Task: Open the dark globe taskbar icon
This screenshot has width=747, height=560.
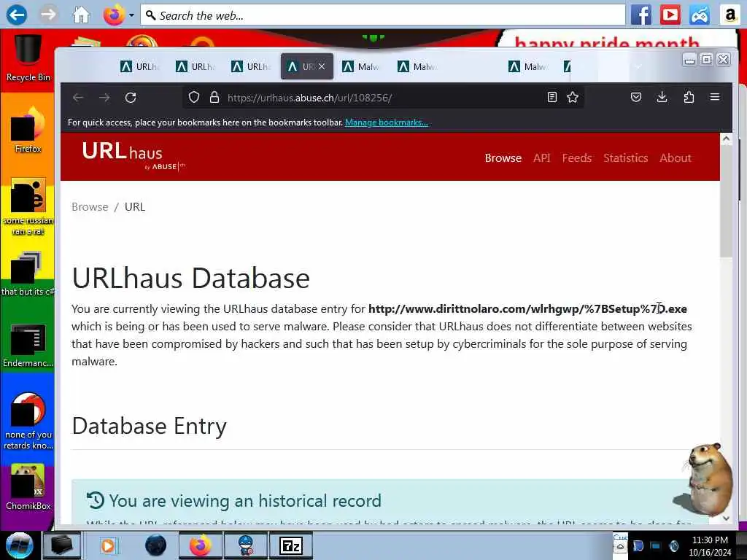Action: [155, 545]
